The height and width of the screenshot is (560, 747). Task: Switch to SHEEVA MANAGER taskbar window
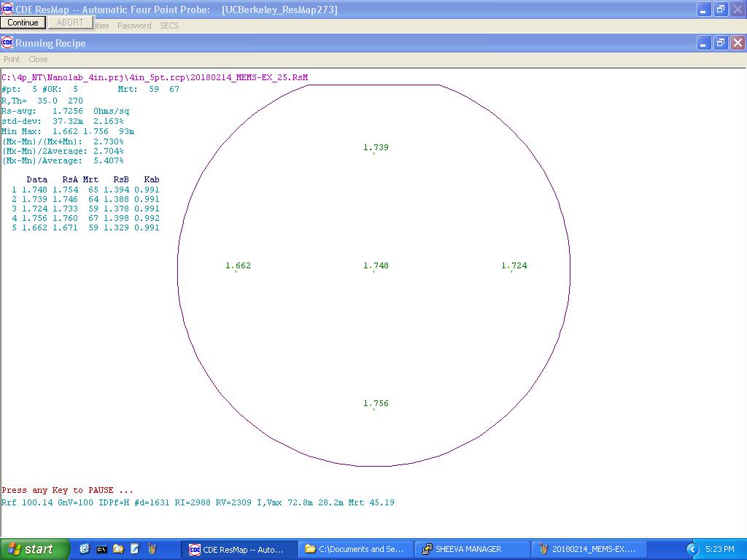[472, 549]
